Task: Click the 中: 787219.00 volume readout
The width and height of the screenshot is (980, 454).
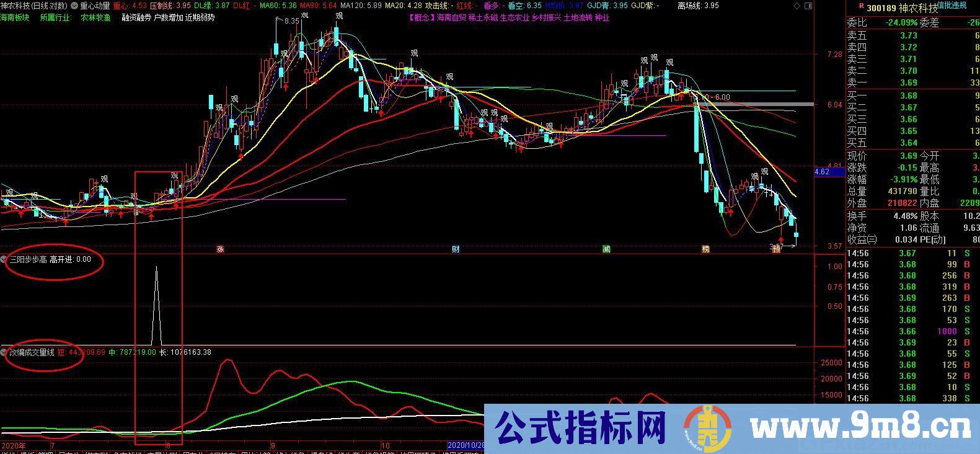Action: coord(132,352)
